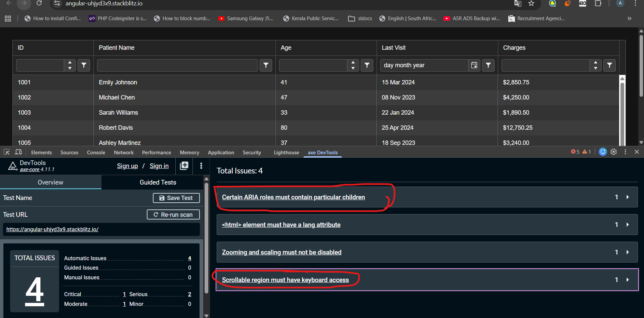Image resolution: width=644 pixels, height=318 pixels.
Task: Expand the html lang attribute issue
Action: click(x=627, y=225)
